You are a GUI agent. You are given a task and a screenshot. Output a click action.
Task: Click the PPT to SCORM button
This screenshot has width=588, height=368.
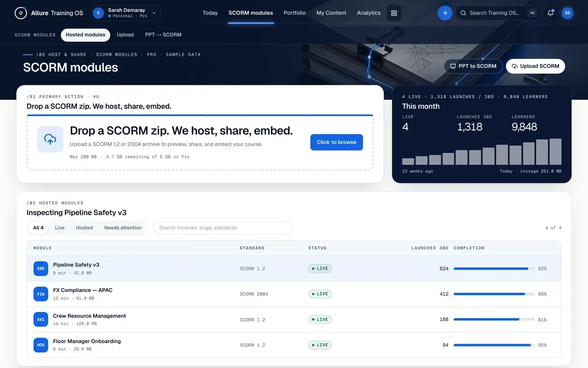point(473,66)
